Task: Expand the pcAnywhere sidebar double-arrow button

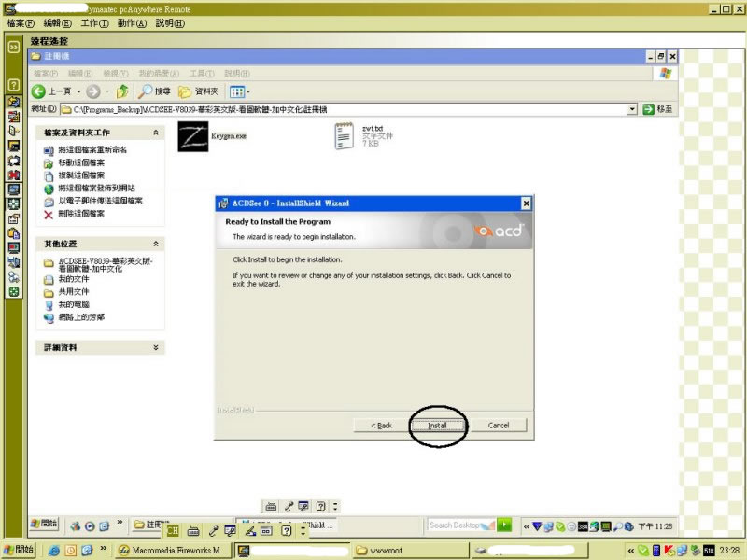Action: (14, 45)
